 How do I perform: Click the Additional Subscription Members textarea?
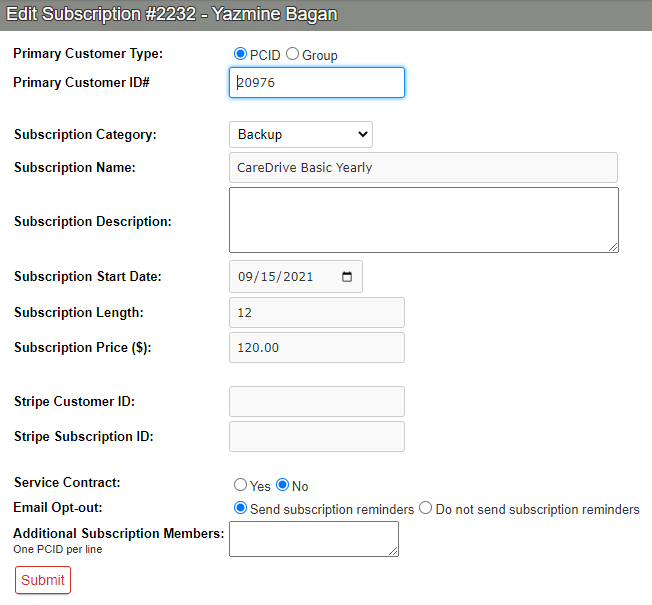coord(313,538)
